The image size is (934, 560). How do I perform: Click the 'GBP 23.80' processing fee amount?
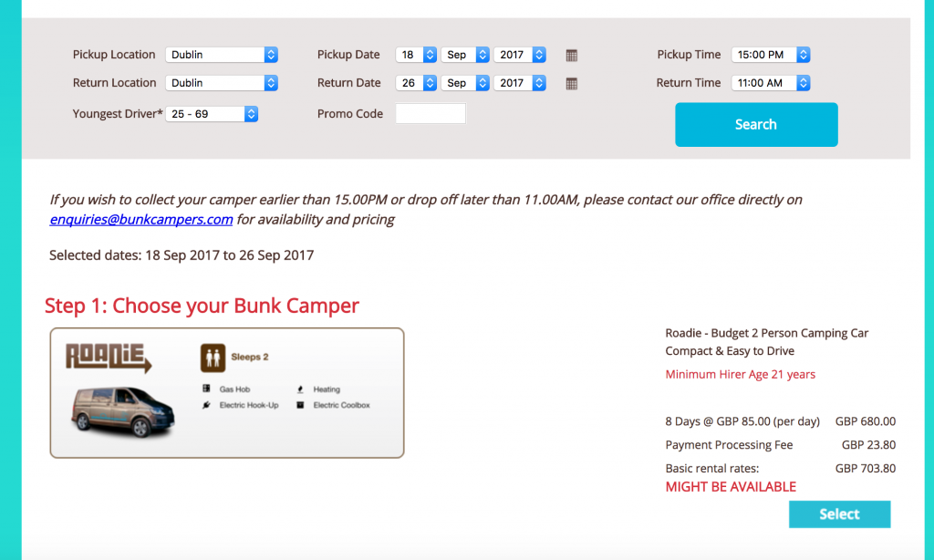pyautogui.click(x=868, y=445)
